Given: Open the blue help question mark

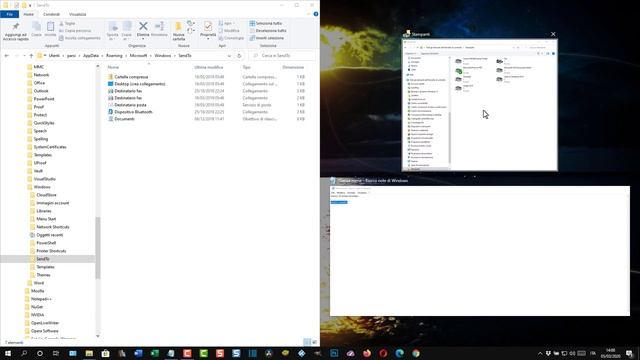Looking at the screenshot, I should pos(316,14).
